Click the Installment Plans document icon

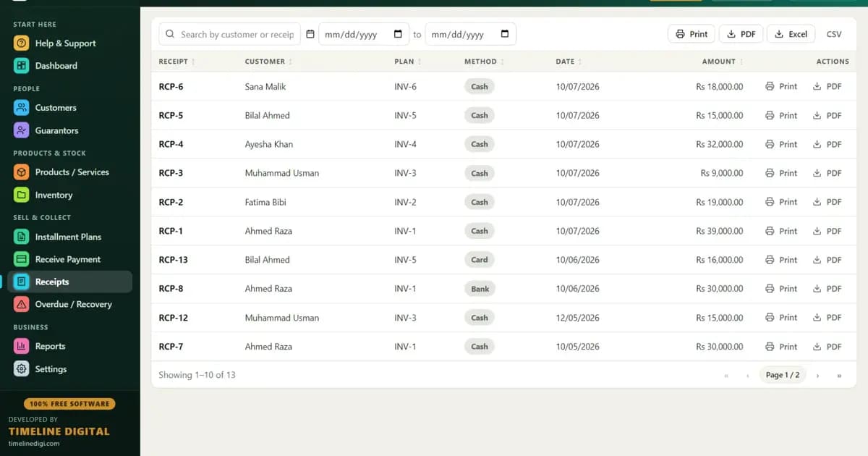(22, 237)
